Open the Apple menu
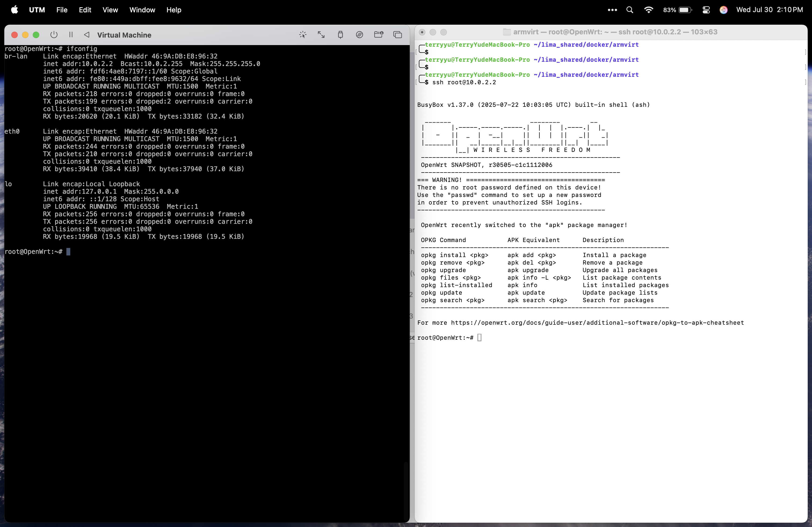812x527 pixels. [14, 10]
